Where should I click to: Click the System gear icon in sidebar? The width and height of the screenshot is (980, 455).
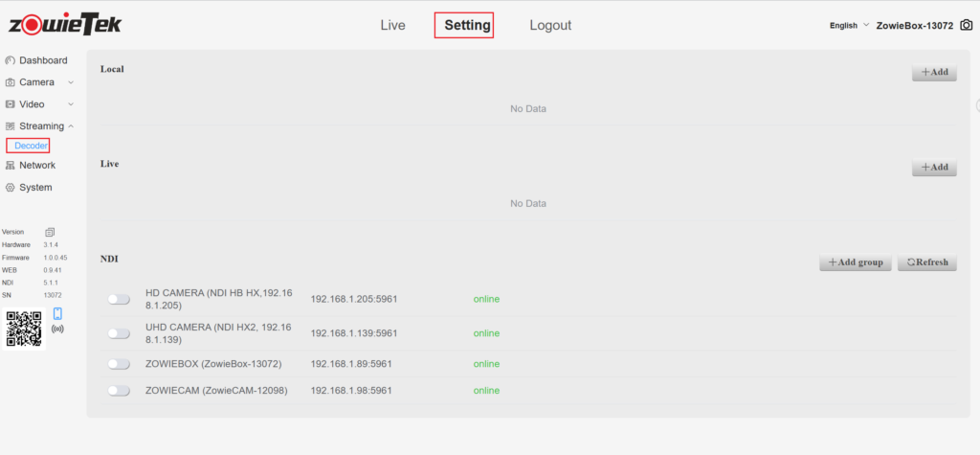tap(11, 188)
